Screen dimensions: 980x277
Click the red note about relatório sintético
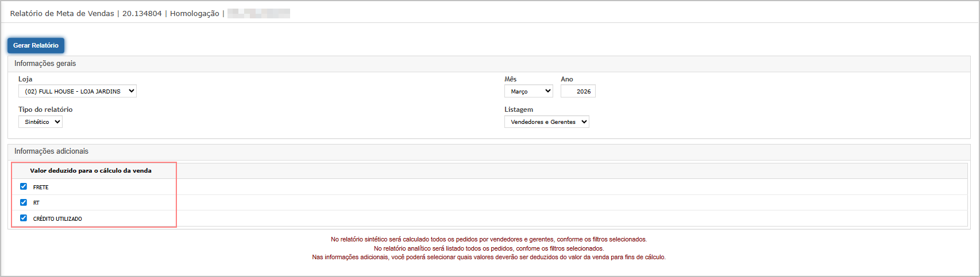pyautogui.click(x=489, y=239)
